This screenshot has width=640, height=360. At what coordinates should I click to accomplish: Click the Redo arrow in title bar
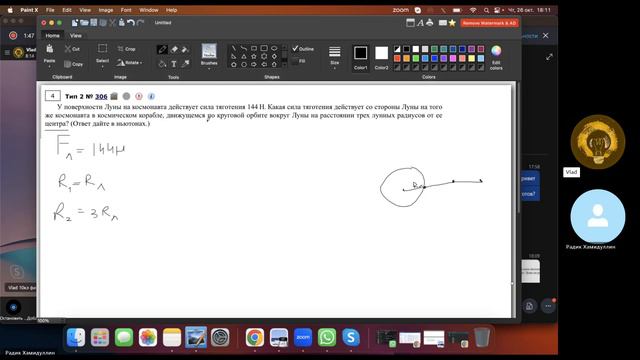click(x=140, y=22)
